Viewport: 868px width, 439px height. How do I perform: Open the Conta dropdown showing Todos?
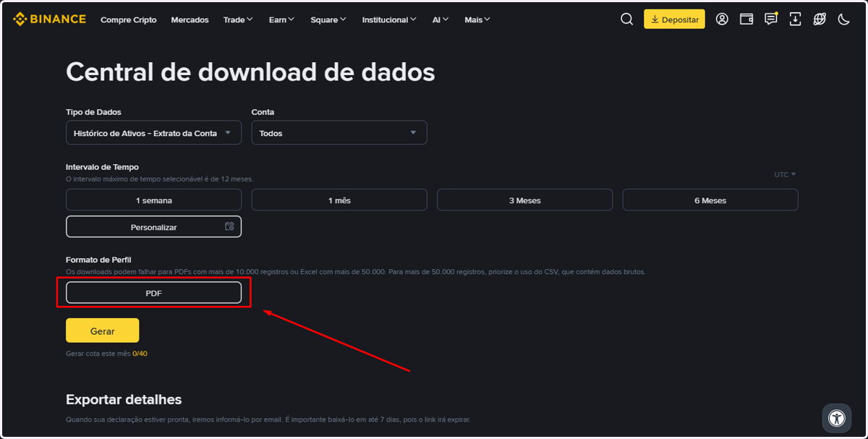pyautogui.click(x=339, y=133)
